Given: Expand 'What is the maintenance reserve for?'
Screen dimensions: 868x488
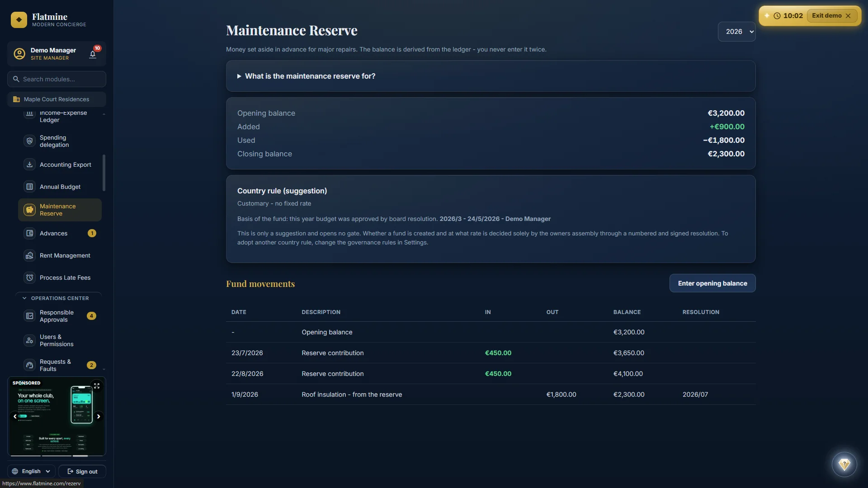Looking at the screenshot, I should [x=491, y=76].
